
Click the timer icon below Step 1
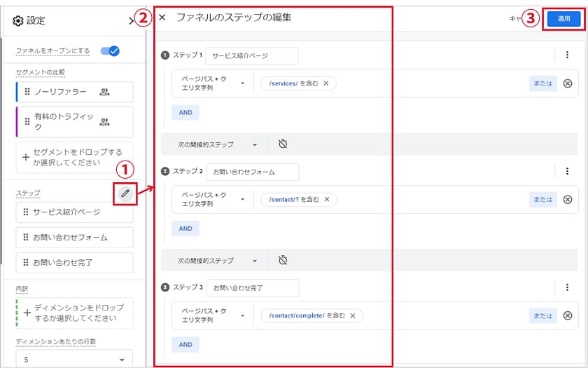point(283,144)
